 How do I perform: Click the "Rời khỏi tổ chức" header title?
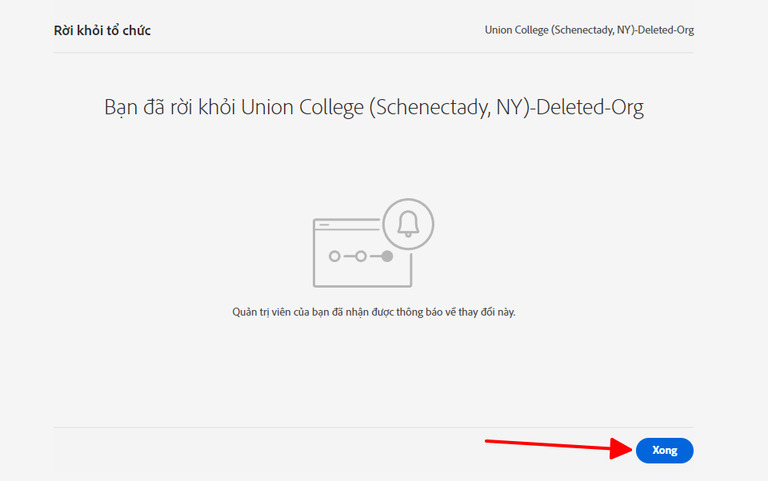click(102, 30)
